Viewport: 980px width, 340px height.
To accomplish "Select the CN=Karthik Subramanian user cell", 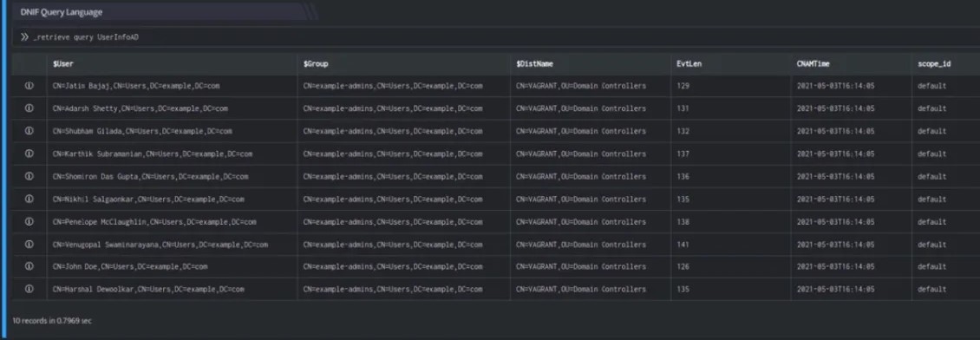I will point(172,154).
